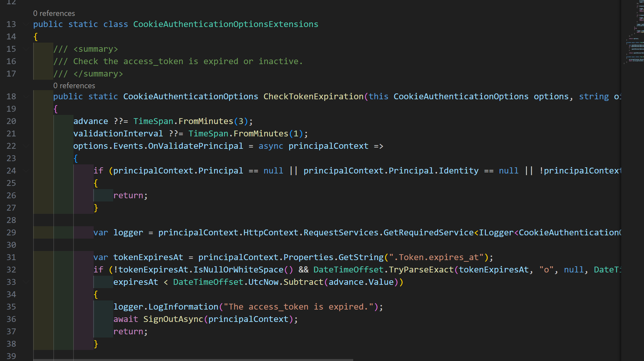This screenshot has width=644, height=361.
Task: Click the tokenExpiresAt variable declaration on line 31
Action: (148, 257)
